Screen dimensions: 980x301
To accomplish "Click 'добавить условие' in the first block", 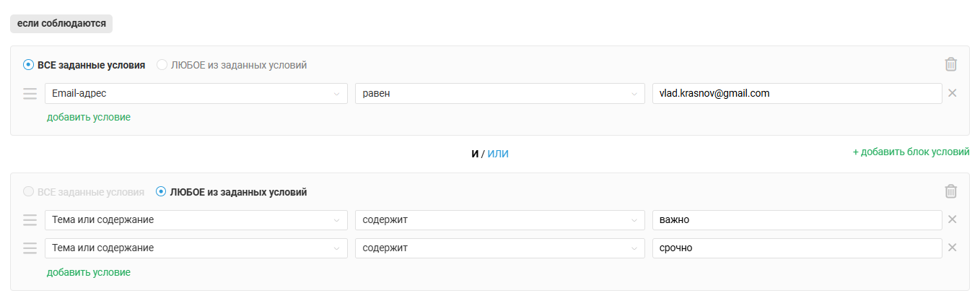I will (89, 117).
